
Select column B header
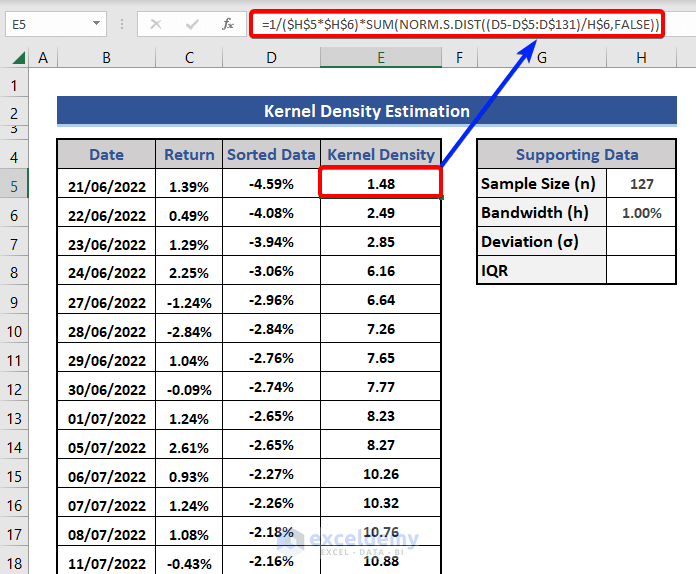click(x=107, y=58)
